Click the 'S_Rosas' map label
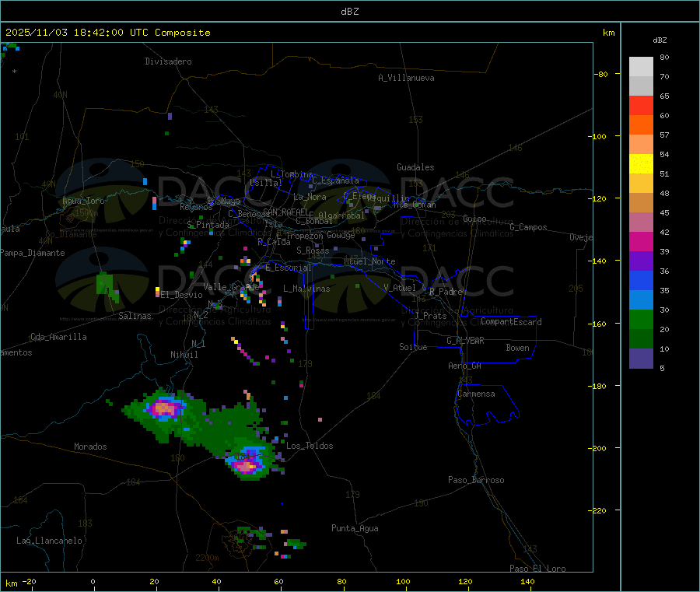The width and height of the screenshot is (700, 592). tap(313, 250)
